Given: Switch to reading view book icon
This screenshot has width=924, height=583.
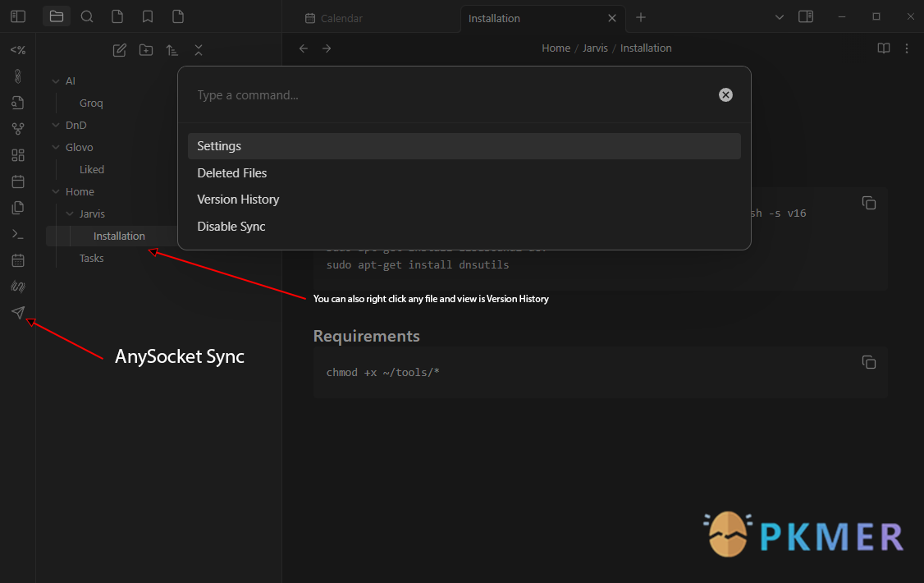Looking at the screenshot, I should [883, 48].
